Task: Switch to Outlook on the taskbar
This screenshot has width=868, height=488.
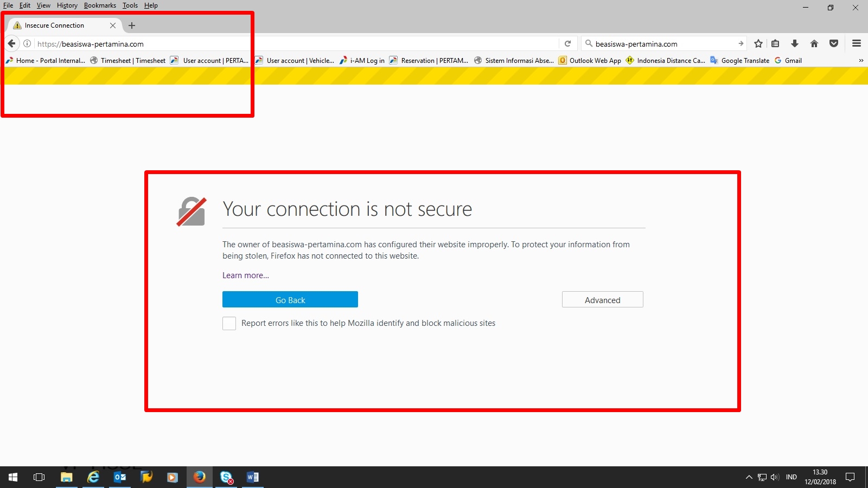Action: click(120, 477)
